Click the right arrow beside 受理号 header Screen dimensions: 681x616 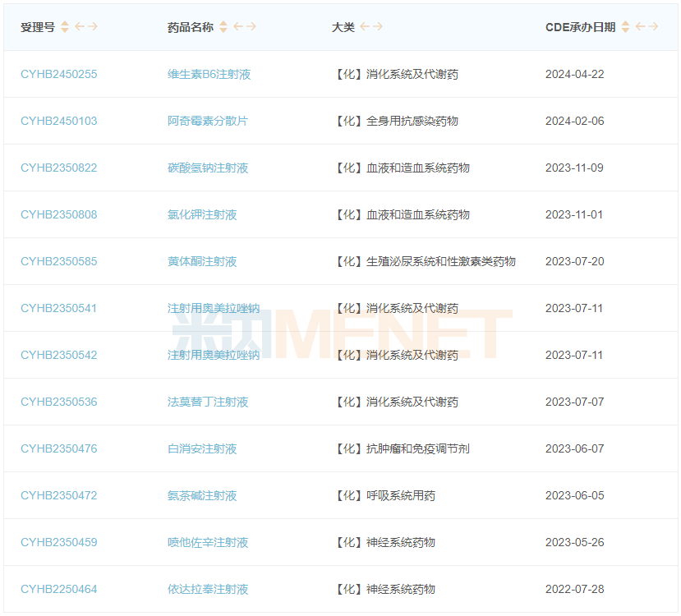coord(93,26)
